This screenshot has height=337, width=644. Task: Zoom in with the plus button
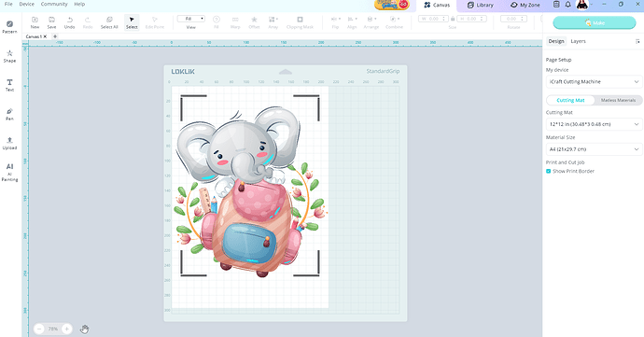click(x=66, y=329)
